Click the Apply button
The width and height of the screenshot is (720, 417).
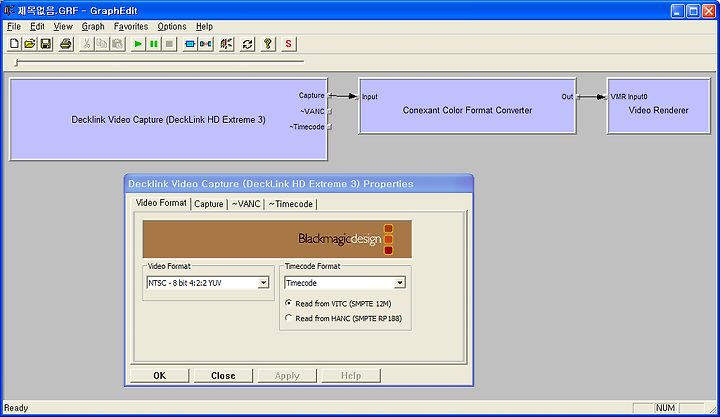click(287, 376)
